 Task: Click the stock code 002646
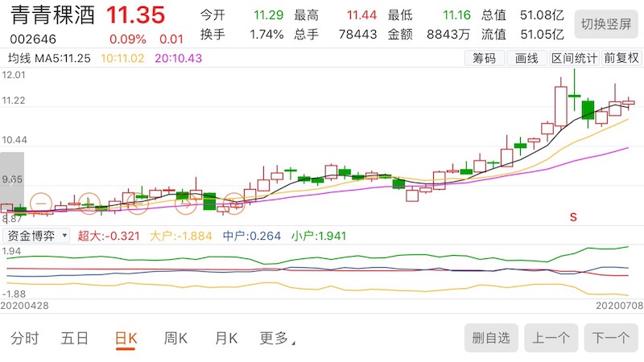[x=33, y=39]
